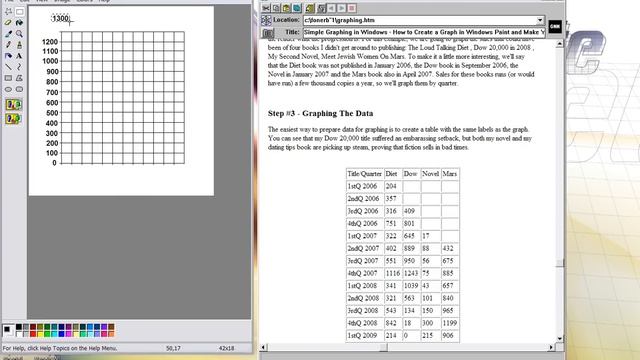Click the '1300' text box on canvas
This screenshot has height=360, width=640.
pyautogui.click(x=60, y=18)
